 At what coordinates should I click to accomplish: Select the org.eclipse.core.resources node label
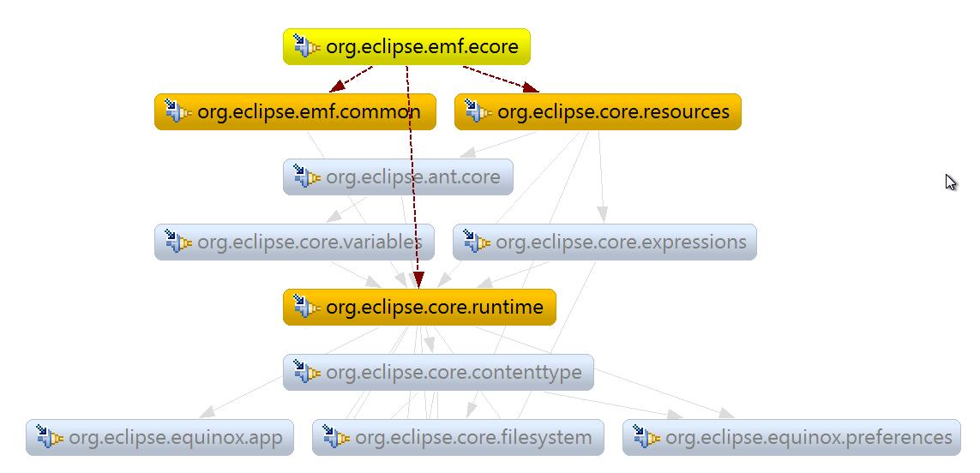pyautogui.click(x=613, y=112)
